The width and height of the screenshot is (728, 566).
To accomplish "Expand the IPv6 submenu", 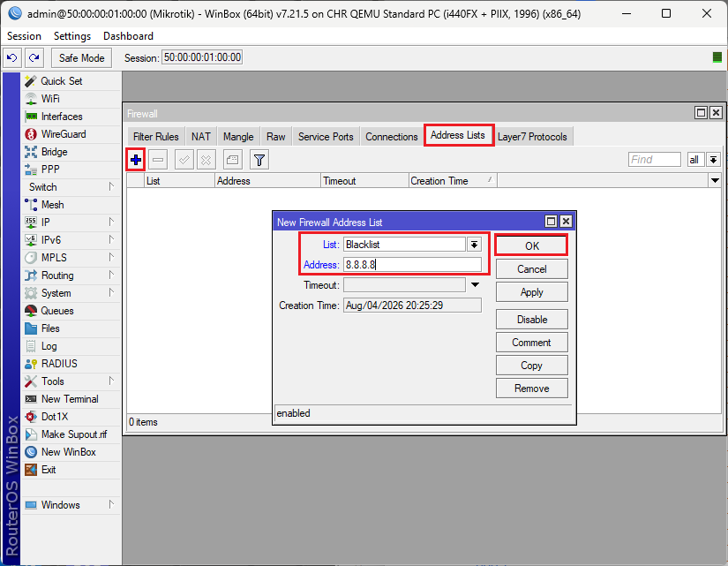I will [x=72, y=240].
